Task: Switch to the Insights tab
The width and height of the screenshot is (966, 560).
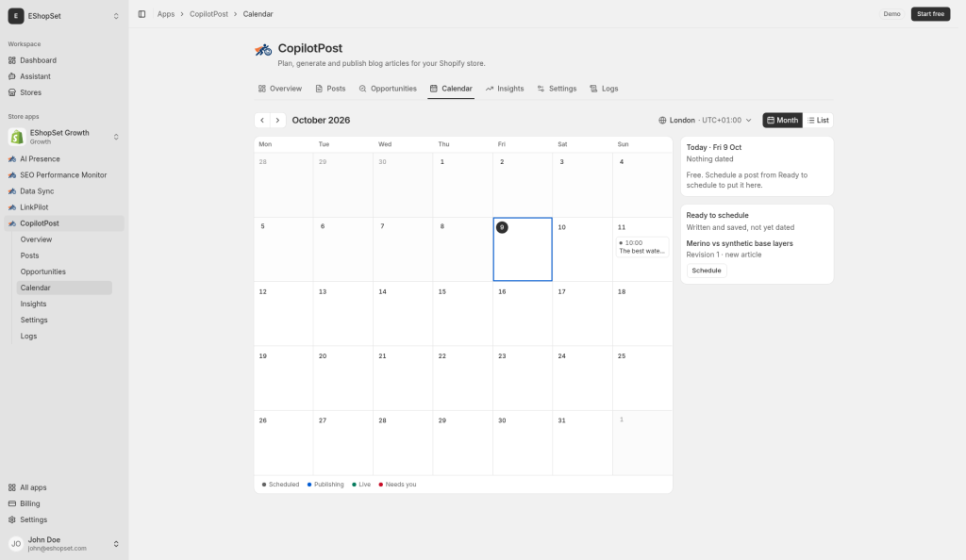Action: pyautogui.click(x=505, y=89)
